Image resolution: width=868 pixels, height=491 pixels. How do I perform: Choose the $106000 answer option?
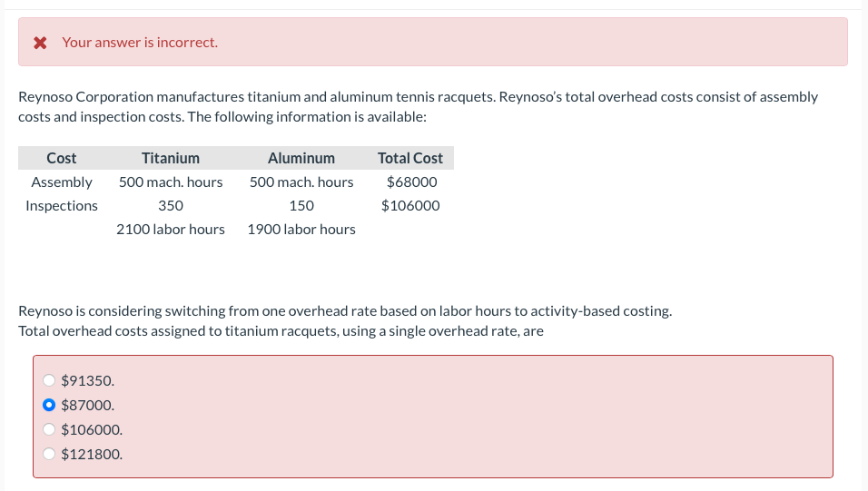49,429
